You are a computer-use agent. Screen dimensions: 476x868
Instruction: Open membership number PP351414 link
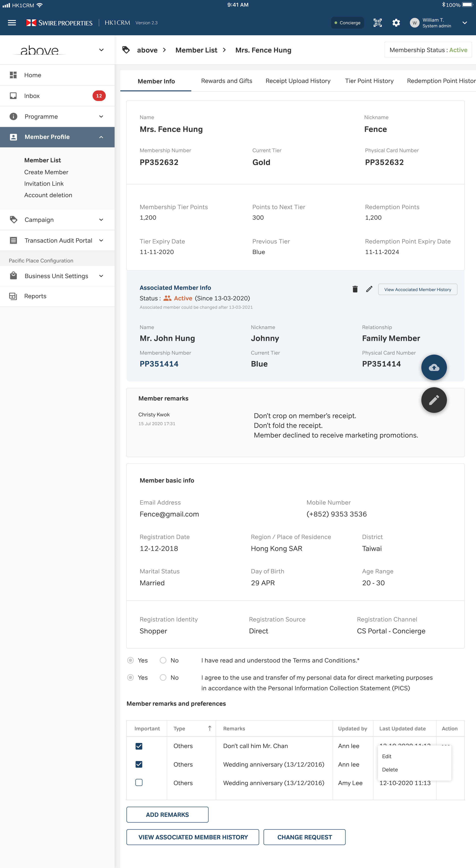159,364
